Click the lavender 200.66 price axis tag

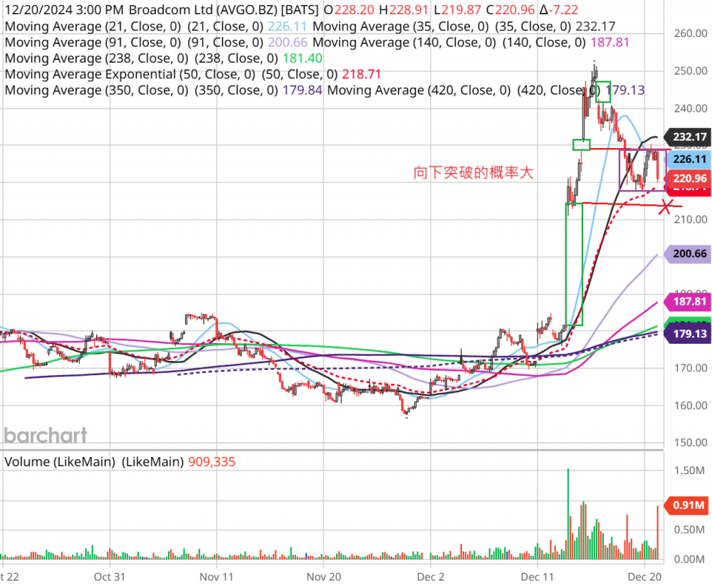(x=689, y=253)
